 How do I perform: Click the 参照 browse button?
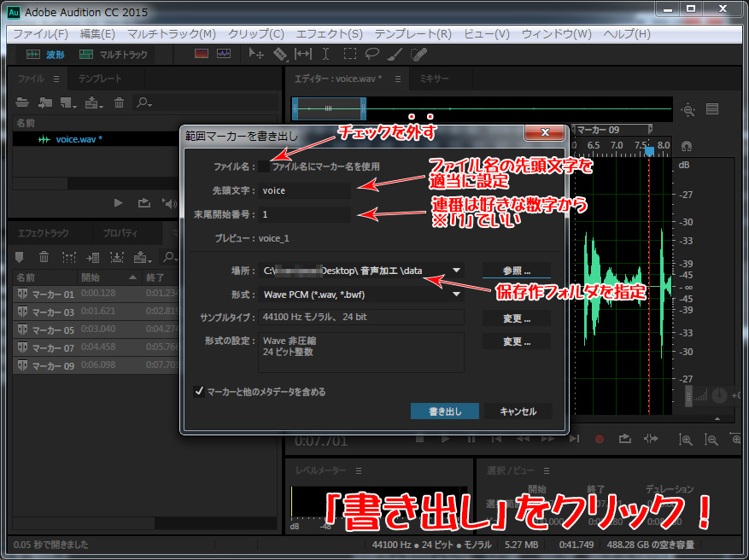(517, 271)
